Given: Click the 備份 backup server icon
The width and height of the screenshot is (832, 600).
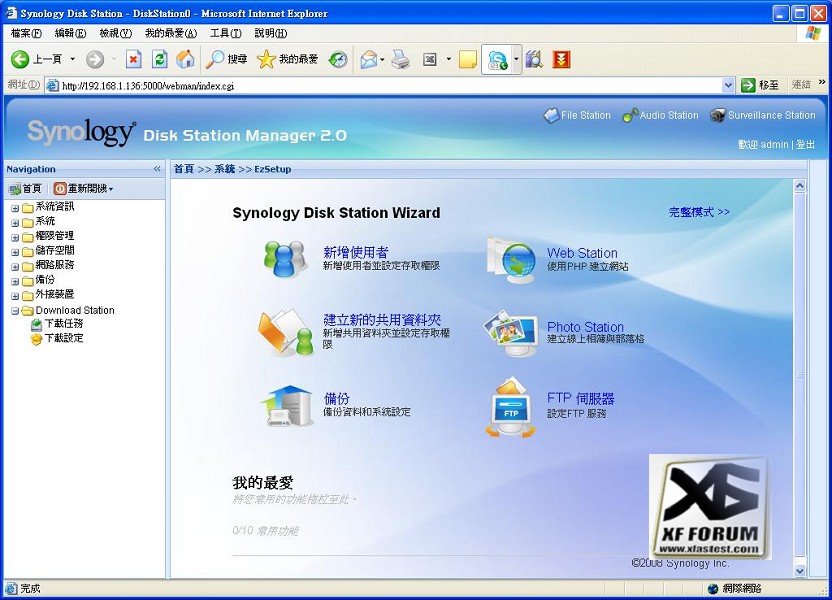Looking at the screenshot, I should point(287,406).
